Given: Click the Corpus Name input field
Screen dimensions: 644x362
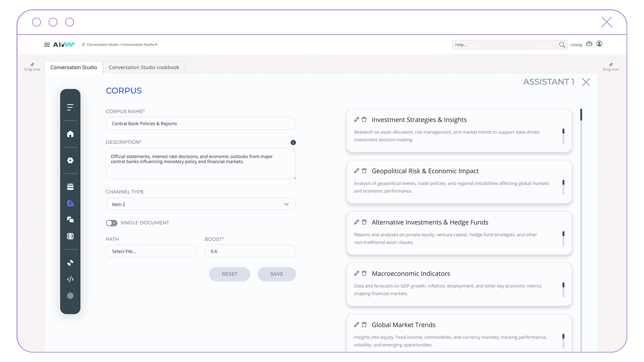Looking at the screenshot, I should tap(201, 123).
